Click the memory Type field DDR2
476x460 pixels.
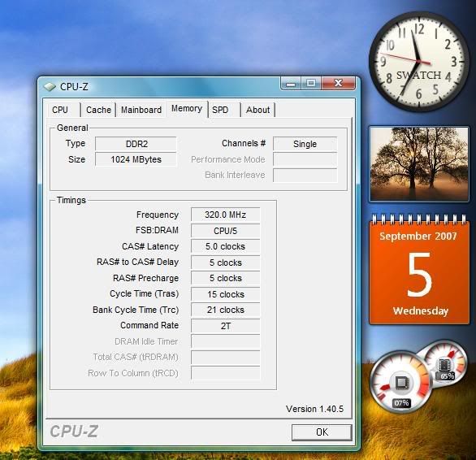point(136,144)
